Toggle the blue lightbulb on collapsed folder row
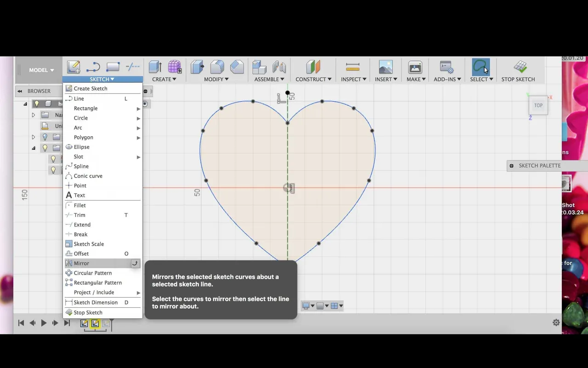This screenshot has width=588, height=368. (x=45, y=137)
